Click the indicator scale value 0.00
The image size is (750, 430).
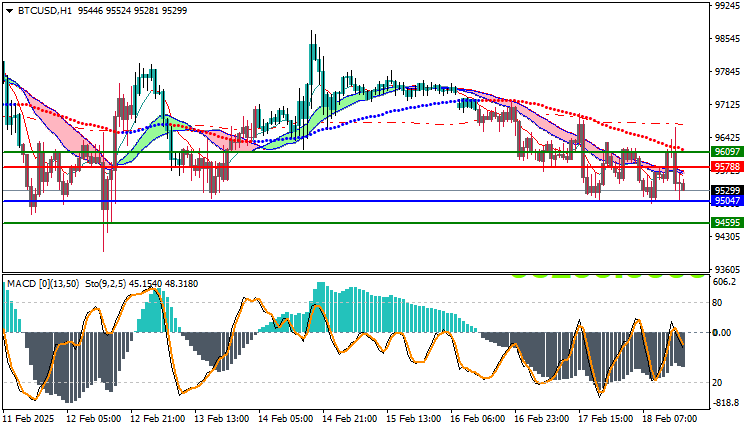722,333
